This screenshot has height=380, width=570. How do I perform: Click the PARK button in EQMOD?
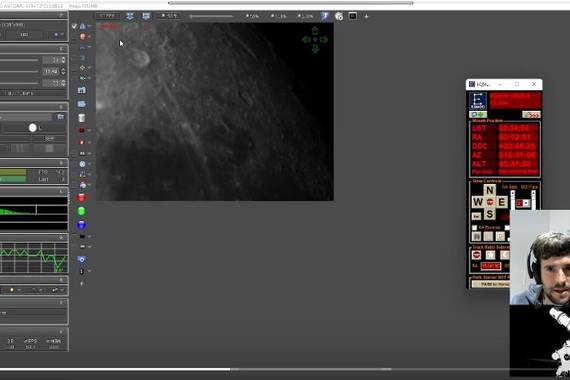(x=491, y=284)
